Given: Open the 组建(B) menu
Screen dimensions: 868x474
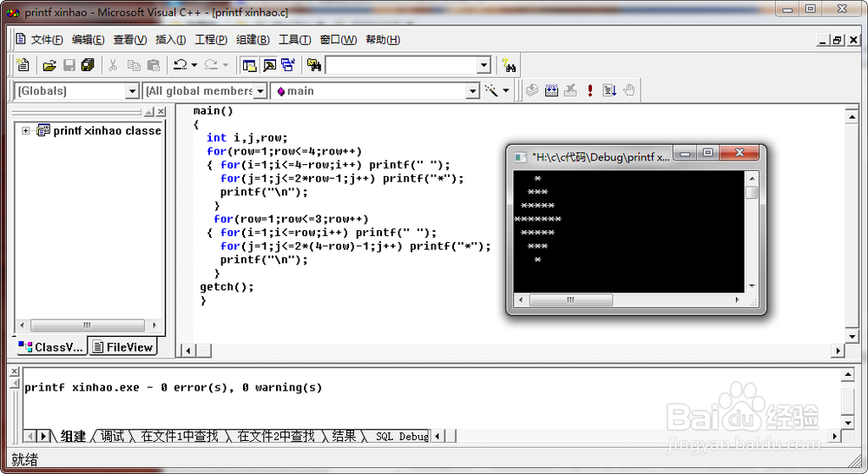Looking at the screenshot, I should point(253,40).
